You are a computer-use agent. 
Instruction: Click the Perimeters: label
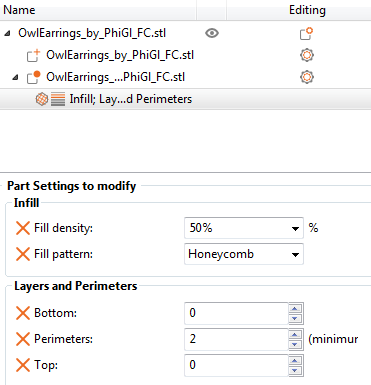coord(63,339)
